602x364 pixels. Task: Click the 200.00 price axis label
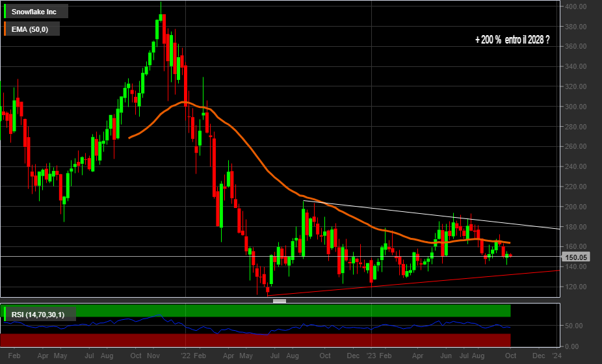coord(575,207)
